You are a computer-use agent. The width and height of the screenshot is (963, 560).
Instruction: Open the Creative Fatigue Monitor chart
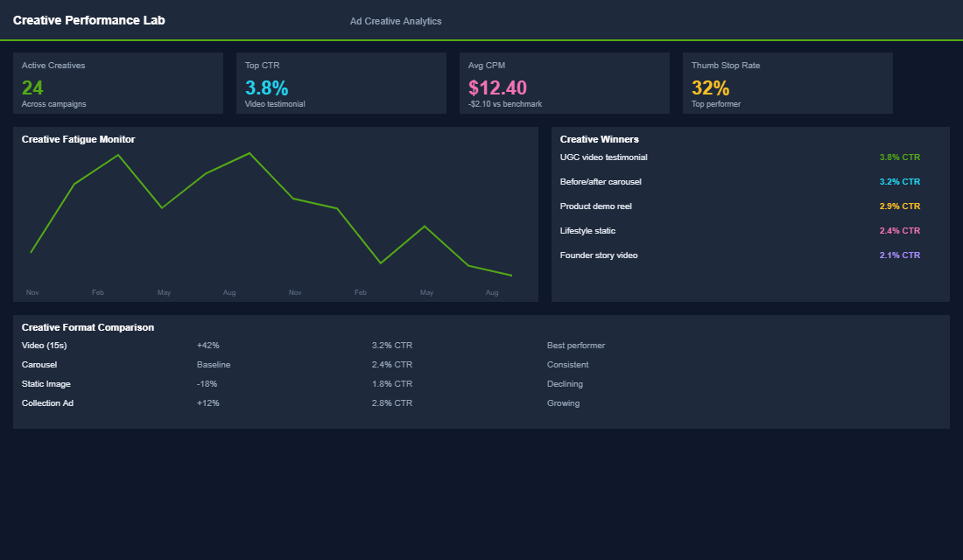275,214
